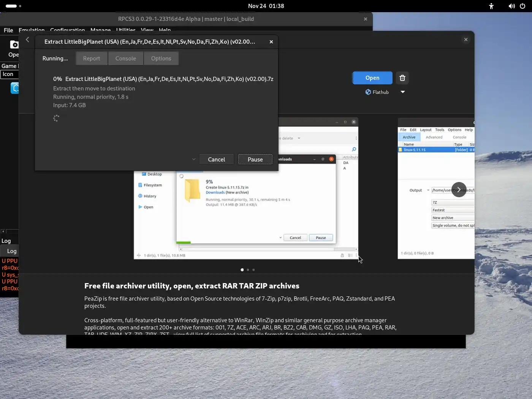The height and width of the screenshot is (399, 532).
Task: Open the File menu in RPCS3
Action: coord(8,30)
